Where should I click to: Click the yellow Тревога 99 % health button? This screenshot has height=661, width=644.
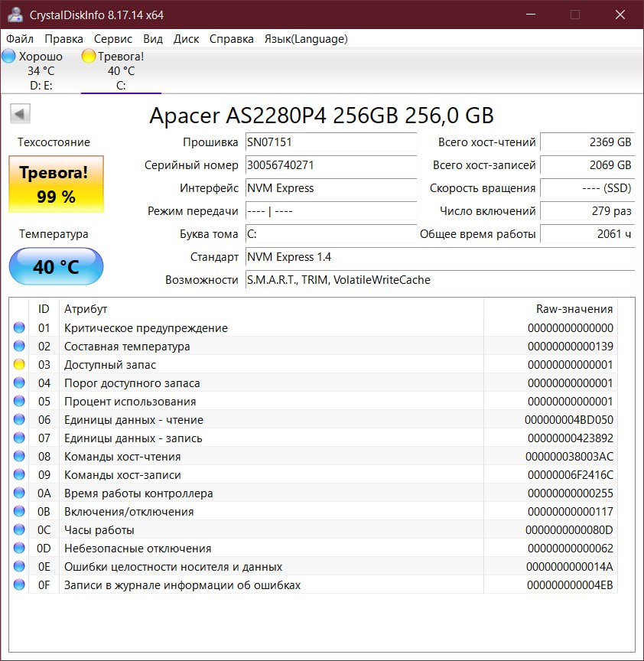[56, 184]
